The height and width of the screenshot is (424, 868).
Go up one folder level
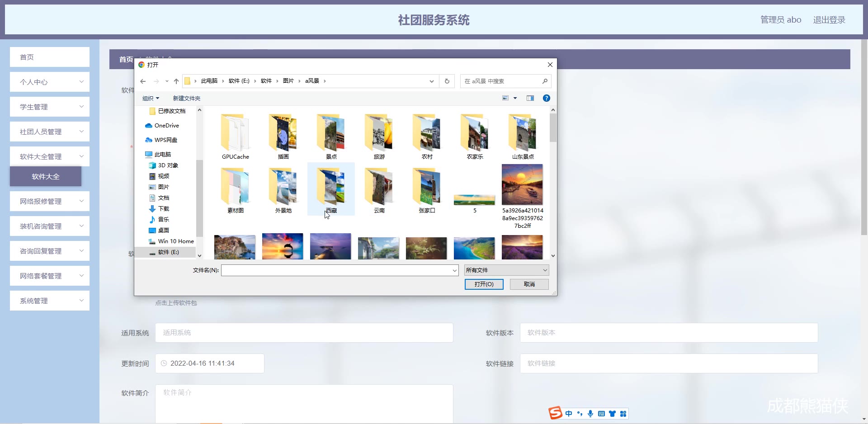176,81
